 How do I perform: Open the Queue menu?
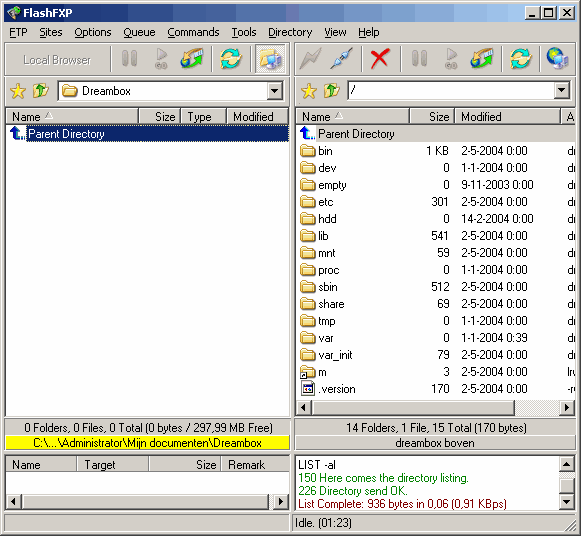[139, 33]
